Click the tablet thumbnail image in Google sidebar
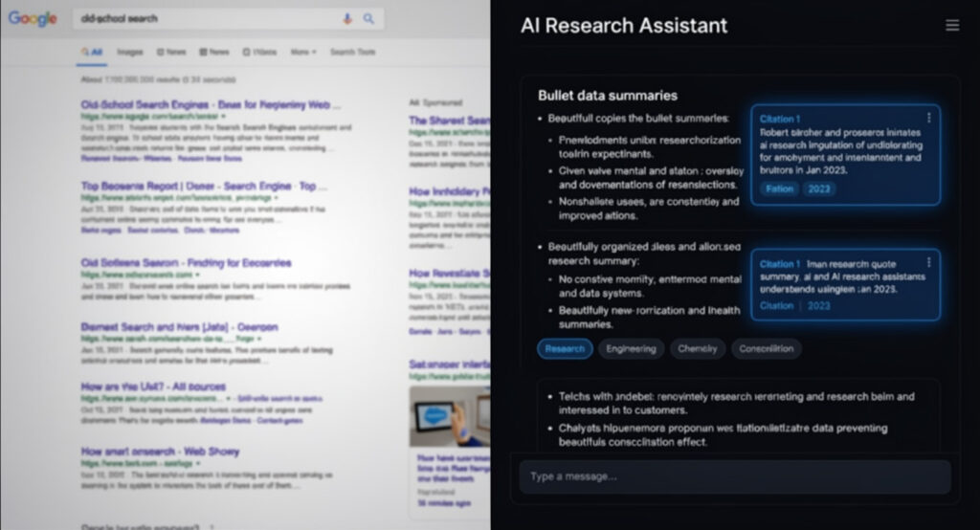 click(x=450, y=416)
